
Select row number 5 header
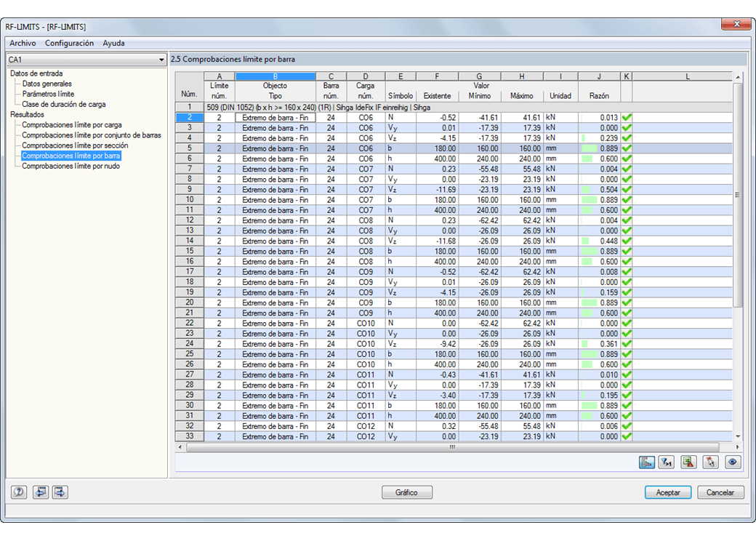click(190, 148)
